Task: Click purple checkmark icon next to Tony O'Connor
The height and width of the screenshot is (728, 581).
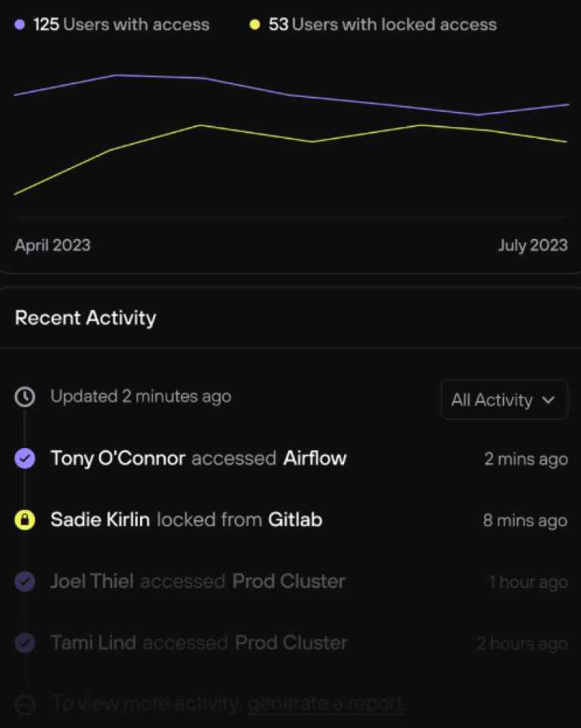Action: pos(25,458)
